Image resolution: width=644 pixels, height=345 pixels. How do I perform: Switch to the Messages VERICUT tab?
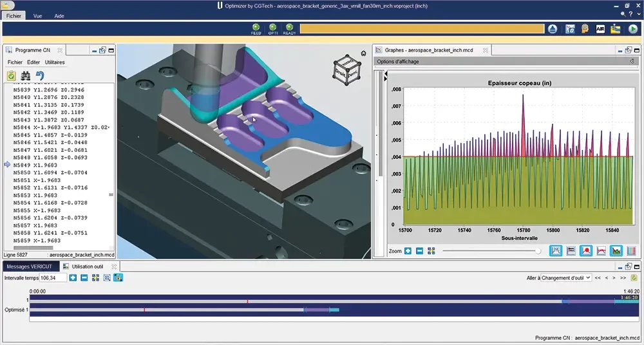click(29, 266)
